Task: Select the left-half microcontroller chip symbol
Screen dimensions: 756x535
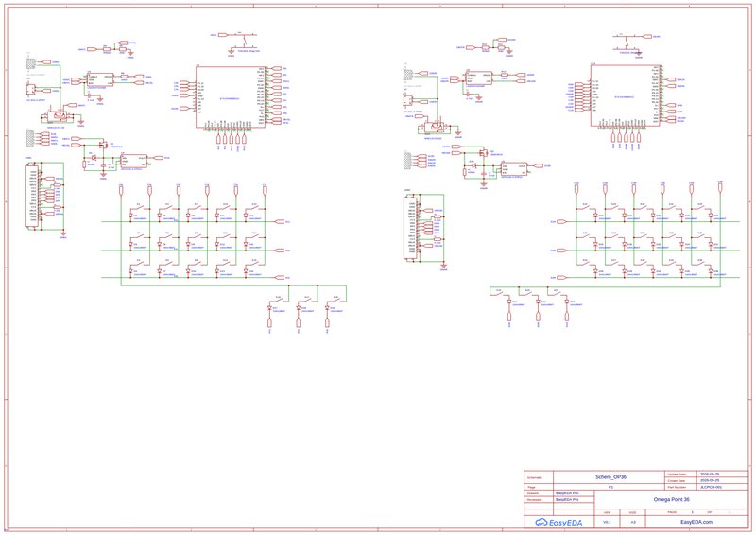Action: coord(231,97)
